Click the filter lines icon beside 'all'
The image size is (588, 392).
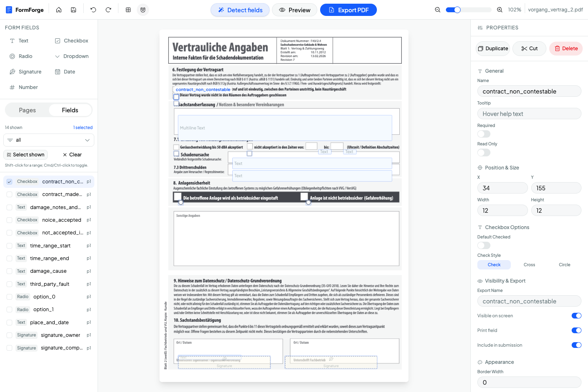(10, 140)
